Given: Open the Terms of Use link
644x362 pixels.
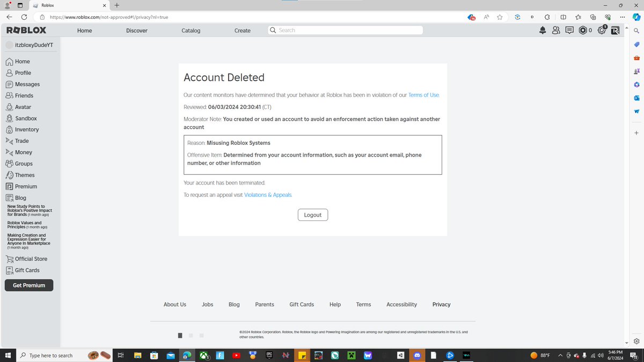Looking at the screenshot, I should tap(423, 95).
